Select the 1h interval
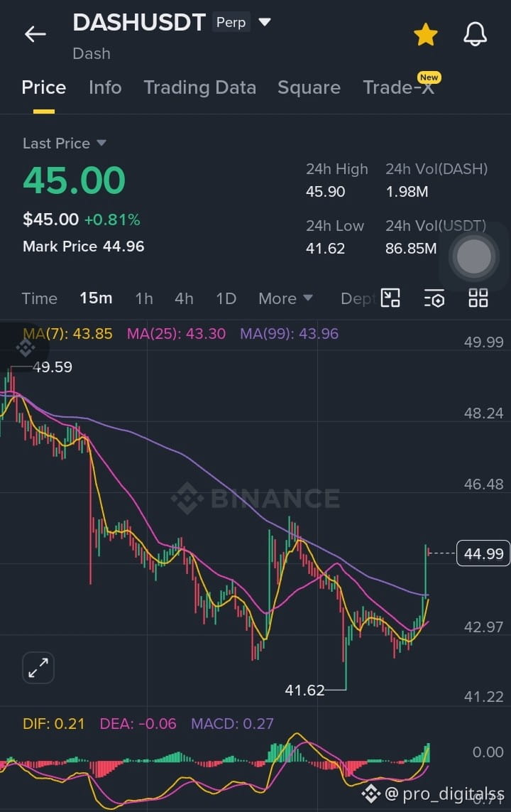Viewport: 511px width, 812px height. [x=144, y=299]
